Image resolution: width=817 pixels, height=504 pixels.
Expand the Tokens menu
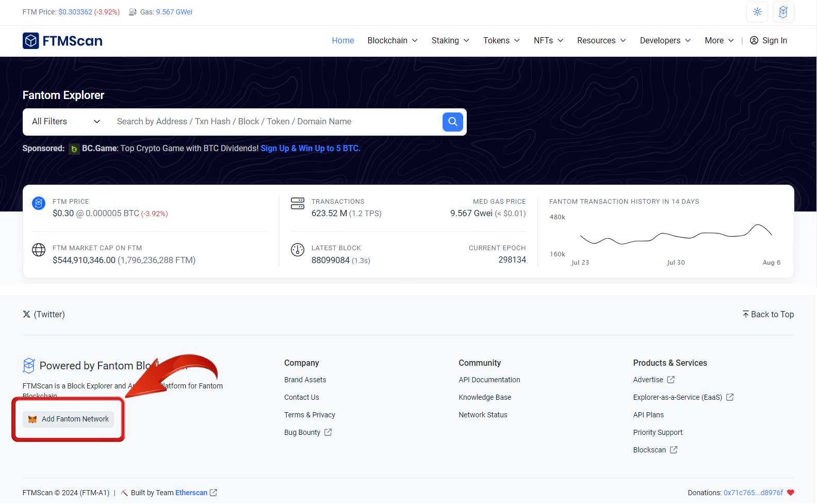coord(501,40)
